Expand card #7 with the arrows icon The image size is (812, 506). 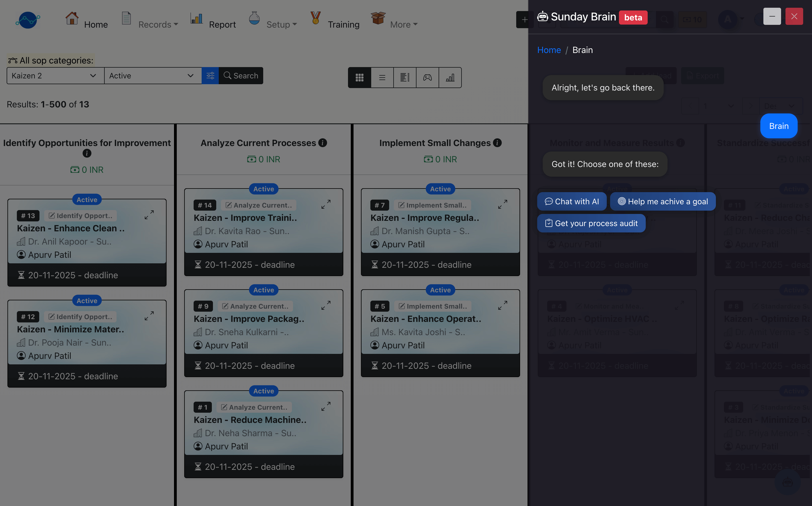[x=502, y=204]
